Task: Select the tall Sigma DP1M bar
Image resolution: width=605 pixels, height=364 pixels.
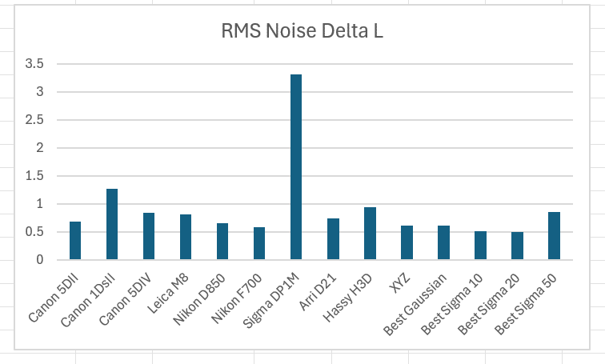Action: (x=296, y=167)
